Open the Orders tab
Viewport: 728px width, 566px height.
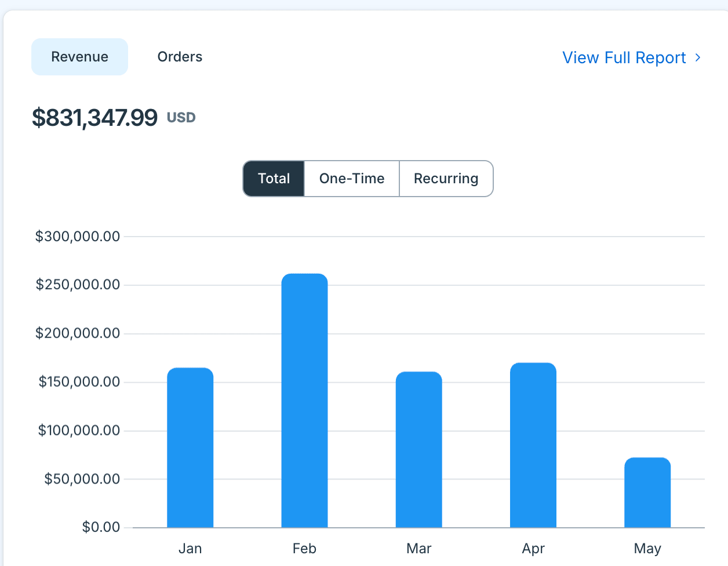(x=180, y=57)
